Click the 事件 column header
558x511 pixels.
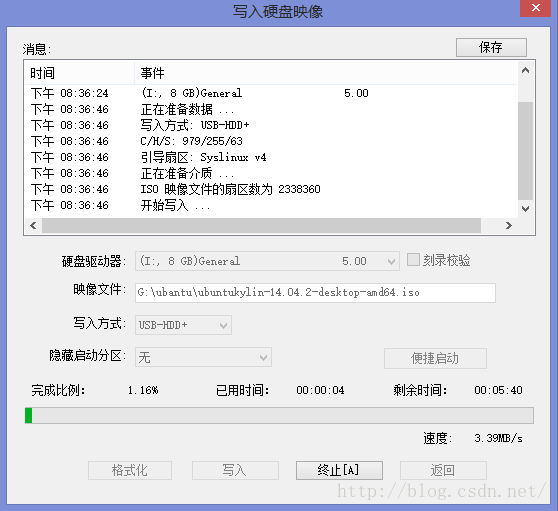(x=326, y=73)
